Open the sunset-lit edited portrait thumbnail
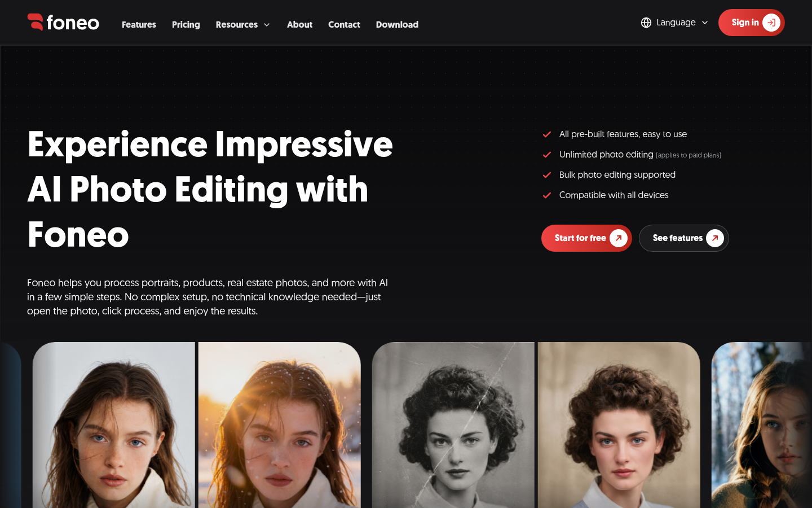Image resolution: width=812 pixels, height=508 pixels. point(280,425)
